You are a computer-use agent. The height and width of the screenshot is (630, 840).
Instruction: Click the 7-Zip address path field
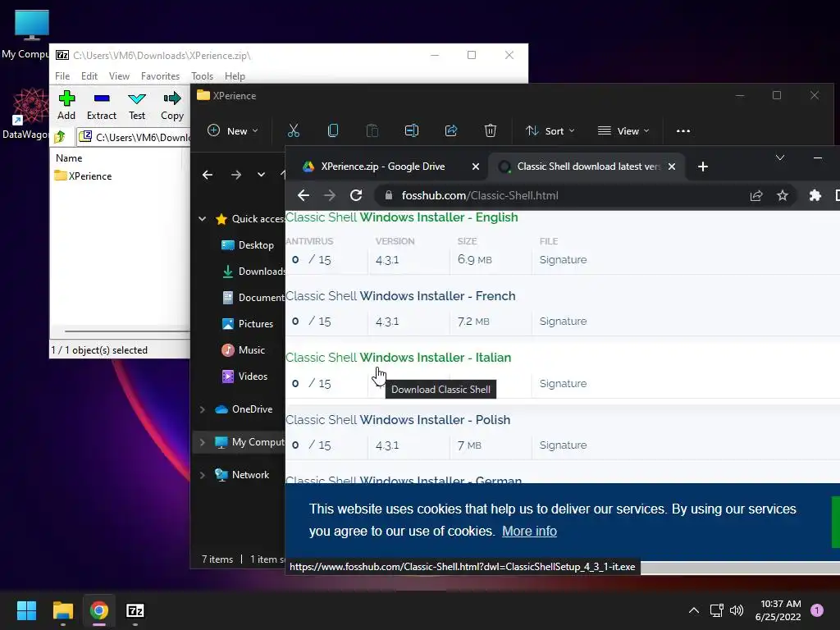pyautogui.click(x=134, y=137)
